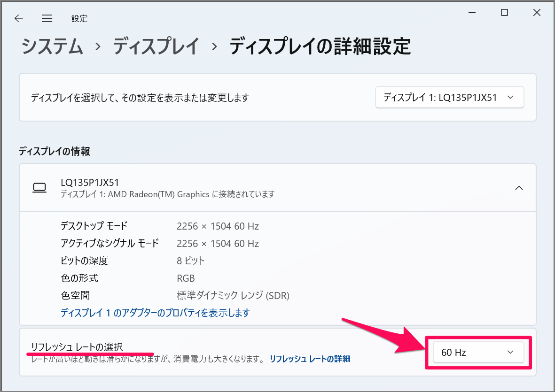
Task: Open the ディスプレイ 1: LQ135P1JX51 selection dropdown
Action: 449,97
